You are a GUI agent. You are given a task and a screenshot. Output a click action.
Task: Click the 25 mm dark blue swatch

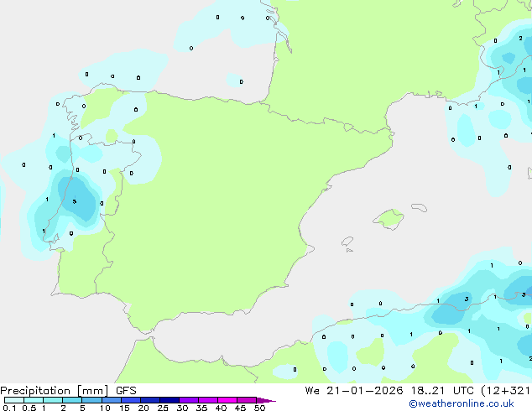click(169, 400)
